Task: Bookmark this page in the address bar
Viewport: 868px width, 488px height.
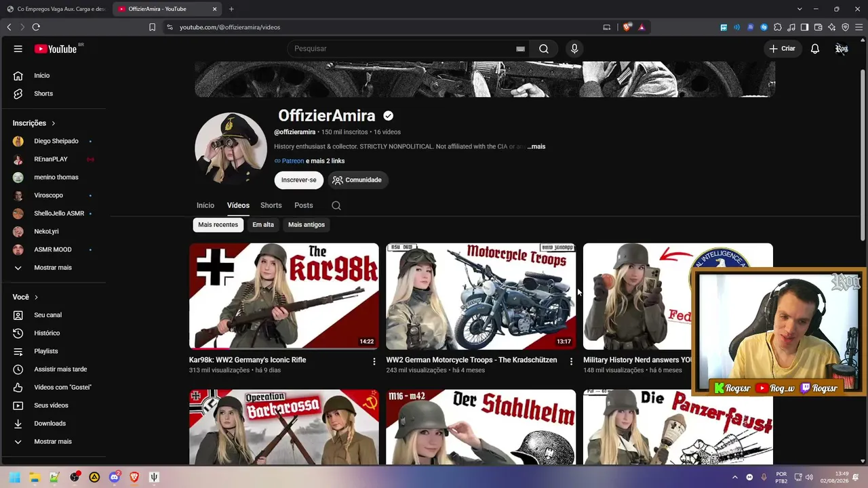Action: click(152, 27)
